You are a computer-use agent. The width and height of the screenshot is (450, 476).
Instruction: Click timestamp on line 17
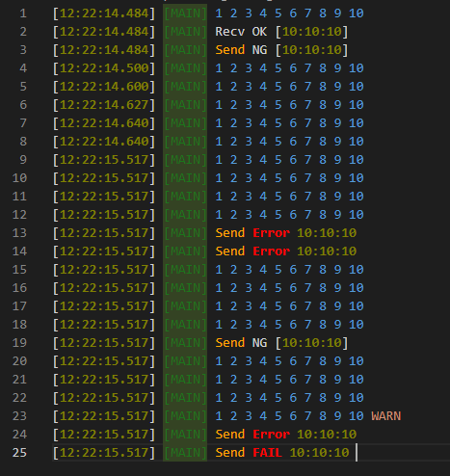(x=104, y=306)
